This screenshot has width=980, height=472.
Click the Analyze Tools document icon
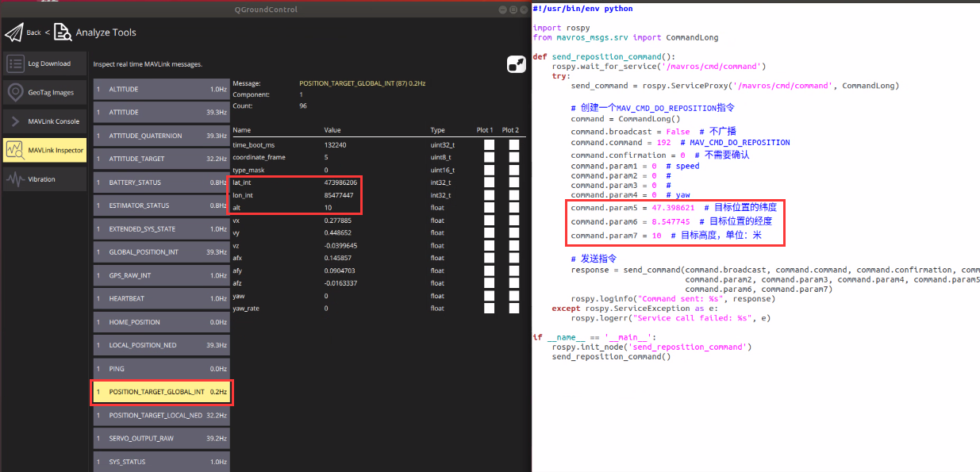[x=62, y=33]
